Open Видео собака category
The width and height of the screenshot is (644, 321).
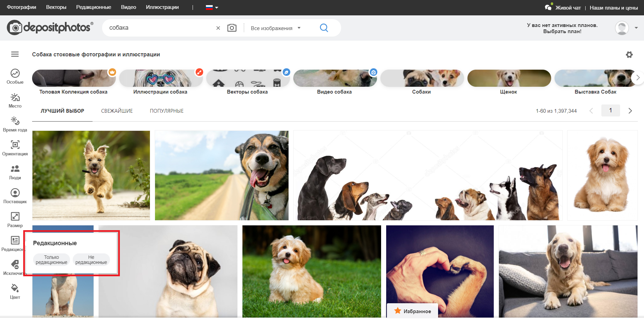(335, 82)
